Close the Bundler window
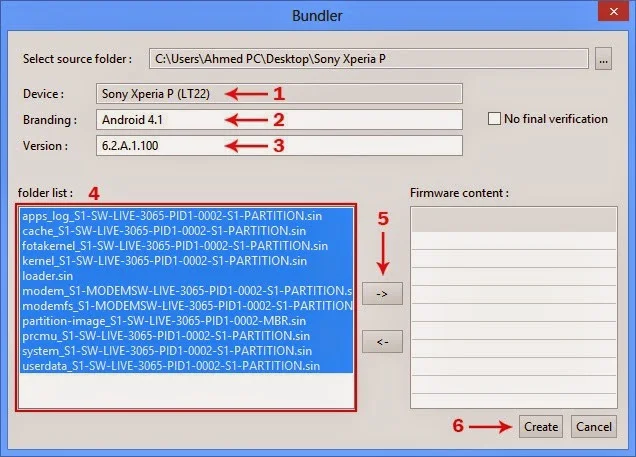Screen dimensions: 636x457 click(x=614, y=11)
